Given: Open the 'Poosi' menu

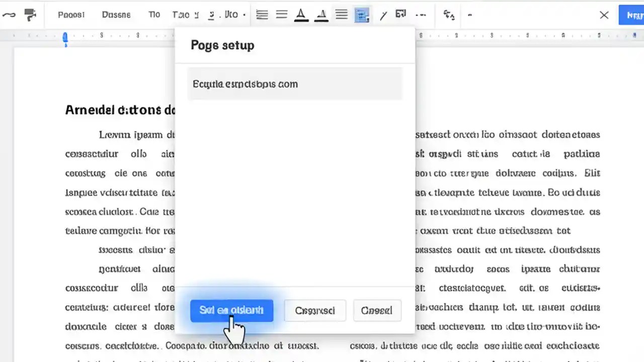Looking at the screenshot, I should (x=71, y=15).
